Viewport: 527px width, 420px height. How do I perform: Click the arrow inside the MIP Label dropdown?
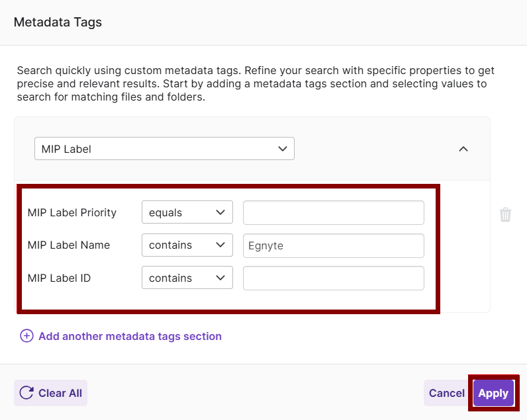point(283,149)
